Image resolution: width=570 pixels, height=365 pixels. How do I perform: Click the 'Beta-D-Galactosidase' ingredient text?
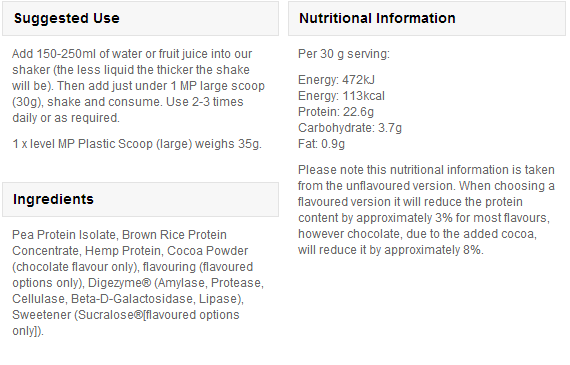tap(133, 298)
